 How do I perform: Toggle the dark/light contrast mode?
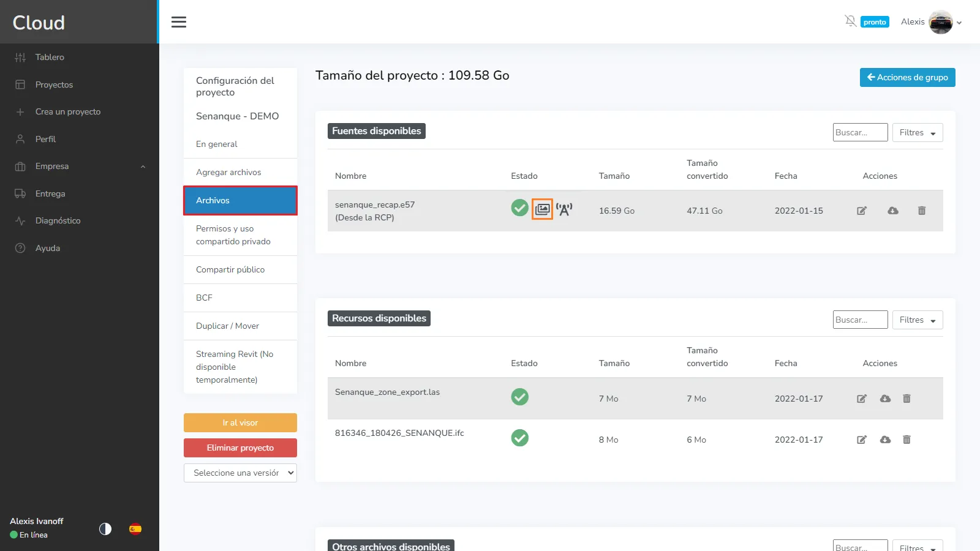[105, 529]
